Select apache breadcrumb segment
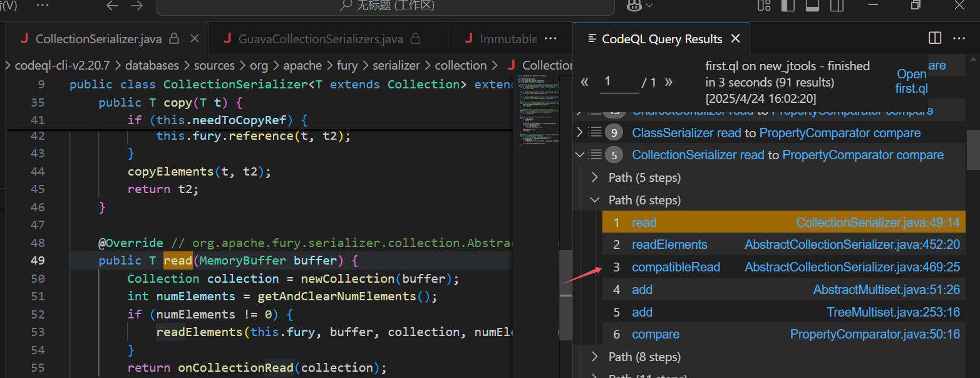 pyautogui.click(x=302, y=65)
